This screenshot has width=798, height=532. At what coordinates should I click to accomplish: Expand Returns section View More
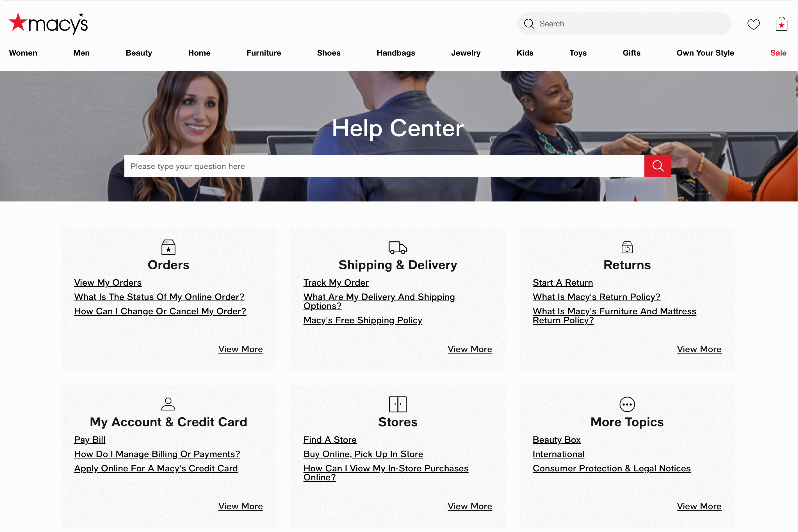click(699, 349)
